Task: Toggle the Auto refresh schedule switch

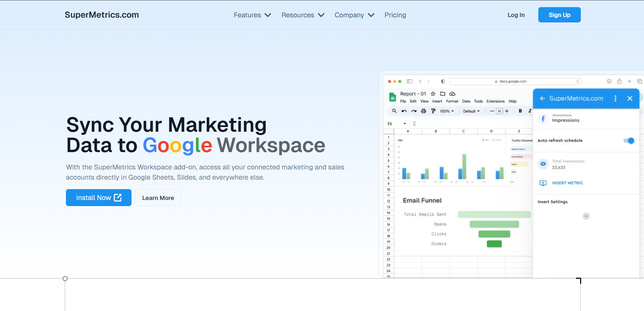Action: click(629, 141)
